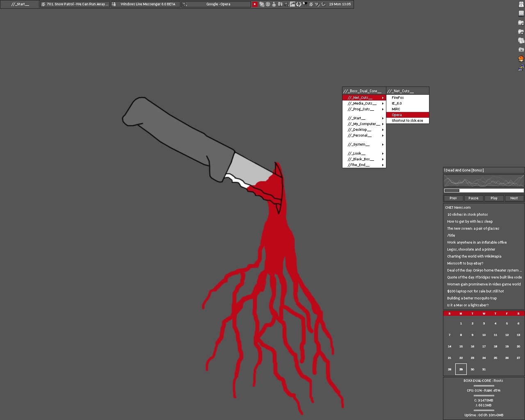Expand //_Media_Cuts__ submenu arrow
The width and height of the screenshot is (525, 420).
pos(383,103)
